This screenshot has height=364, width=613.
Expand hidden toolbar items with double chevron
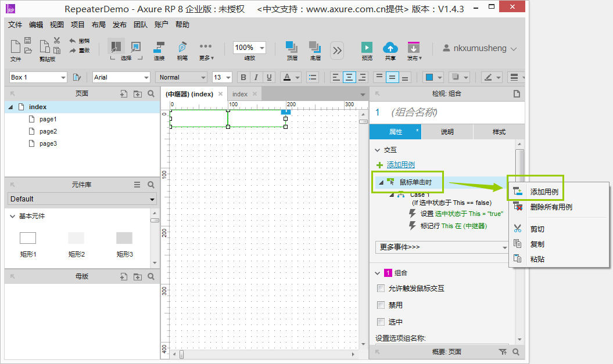click(337, 51)
